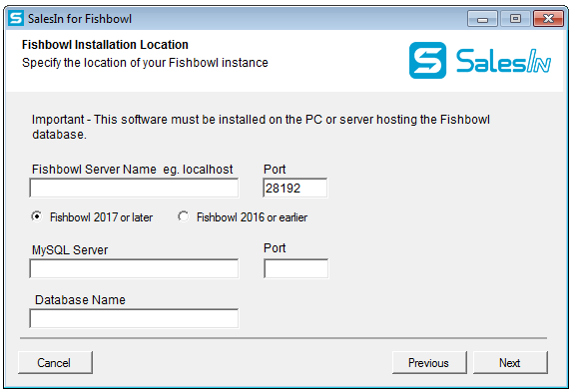Focus the MySQL Server input field
Screen dimensions: 574x392
[x=134, y=268]
